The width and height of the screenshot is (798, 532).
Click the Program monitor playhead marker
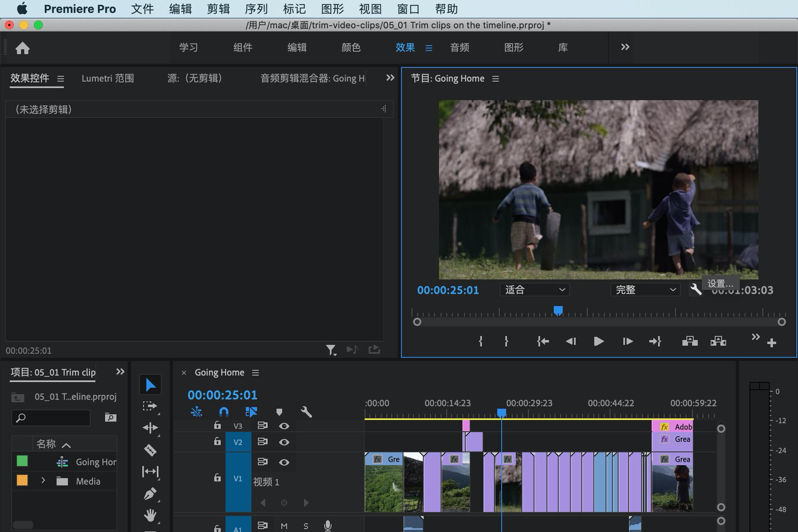[558, 310]
